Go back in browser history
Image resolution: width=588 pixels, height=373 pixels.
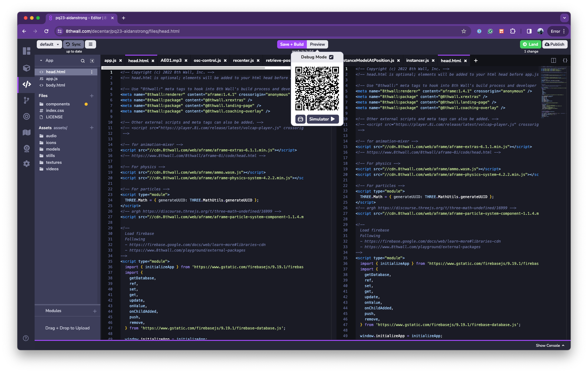click(x=24, y=31)
